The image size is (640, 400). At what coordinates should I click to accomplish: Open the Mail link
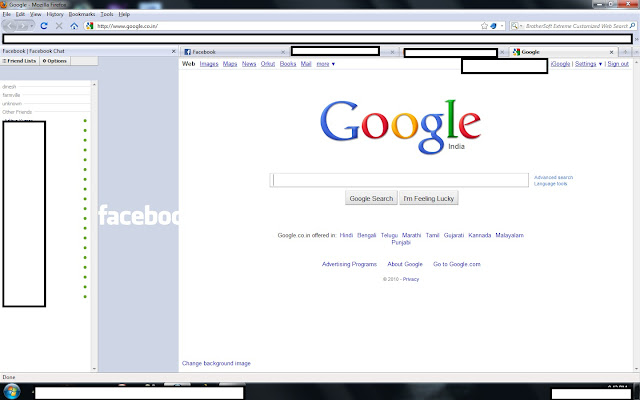point(306,64)
